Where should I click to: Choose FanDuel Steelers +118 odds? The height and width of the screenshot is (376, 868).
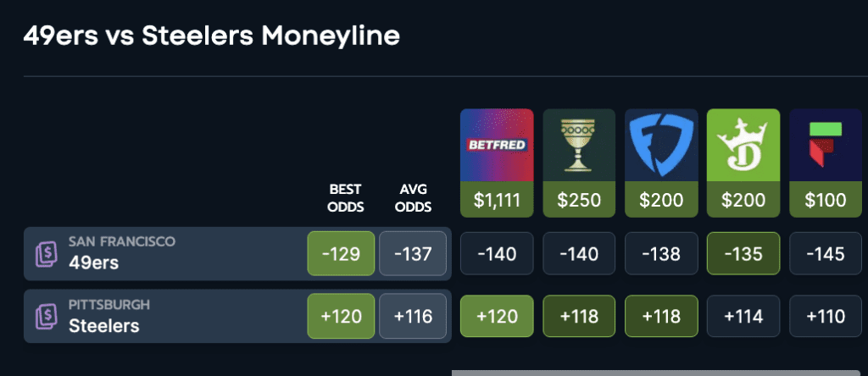661,316
